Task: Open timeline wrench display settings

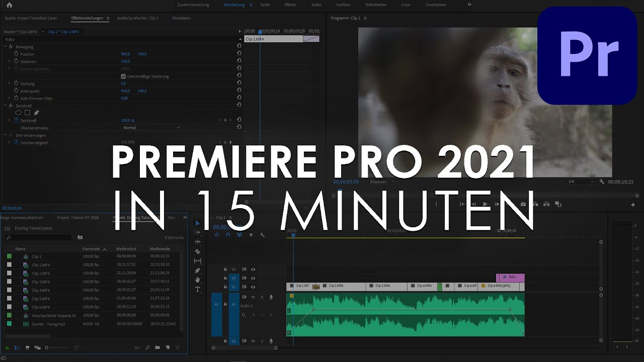Action: click(262, 235)
